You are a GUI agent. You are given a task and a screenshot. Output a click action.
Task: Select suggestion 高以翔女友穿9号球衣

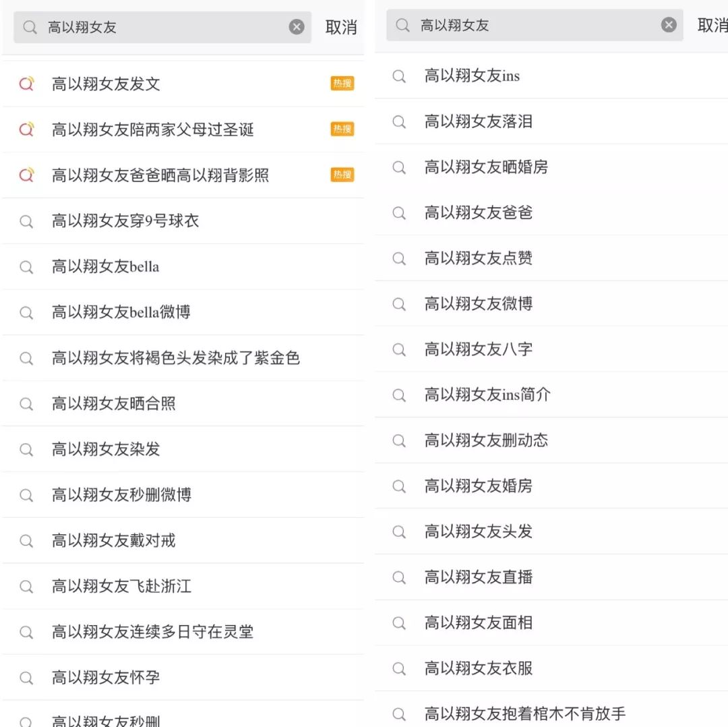(x=125, y=221)
